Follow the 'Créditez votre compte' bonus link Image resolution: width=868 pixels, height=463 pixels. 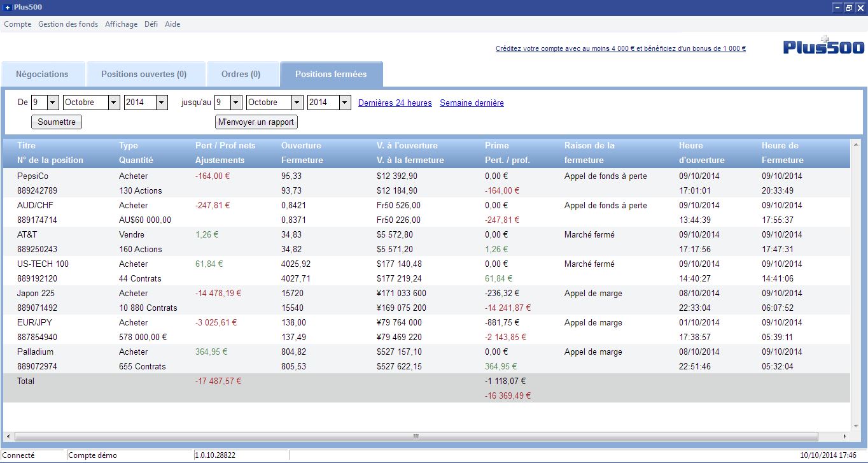[x=620, y=48]
